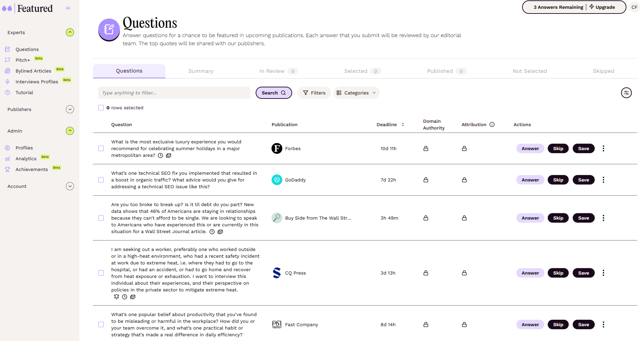
Task: Skip the GoDaddy question
Action: [x=558, y=180]
